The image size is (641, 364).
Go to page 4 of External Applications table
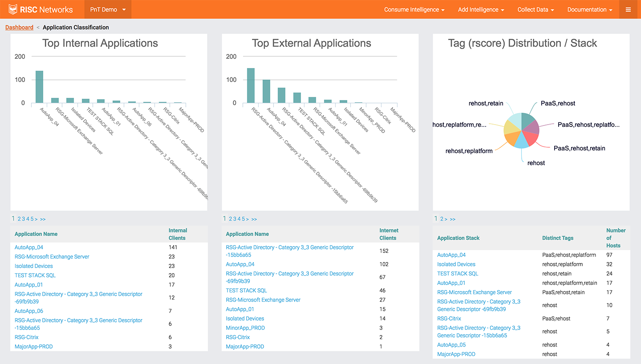(x=239, y=219)
